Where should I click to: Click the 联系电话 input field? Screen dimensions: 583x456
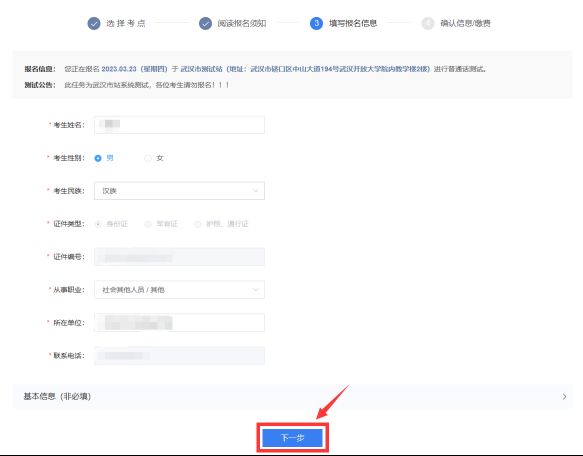(x=179, y=356)
